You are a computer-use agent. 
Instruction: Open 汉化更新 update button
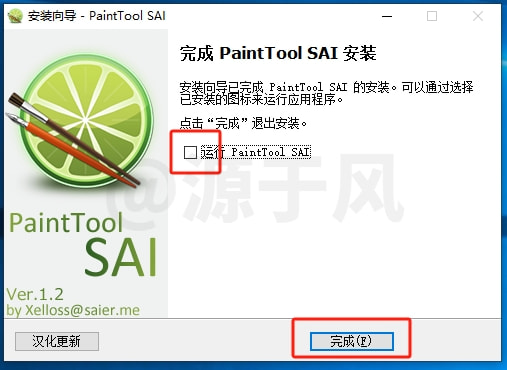click(x=57, y=341)
